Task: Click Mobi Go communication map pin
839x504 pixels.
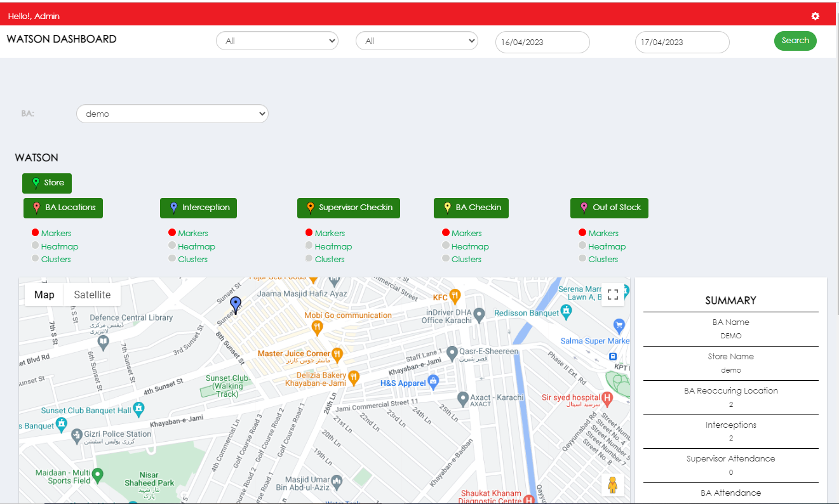Action: (318, 327)
